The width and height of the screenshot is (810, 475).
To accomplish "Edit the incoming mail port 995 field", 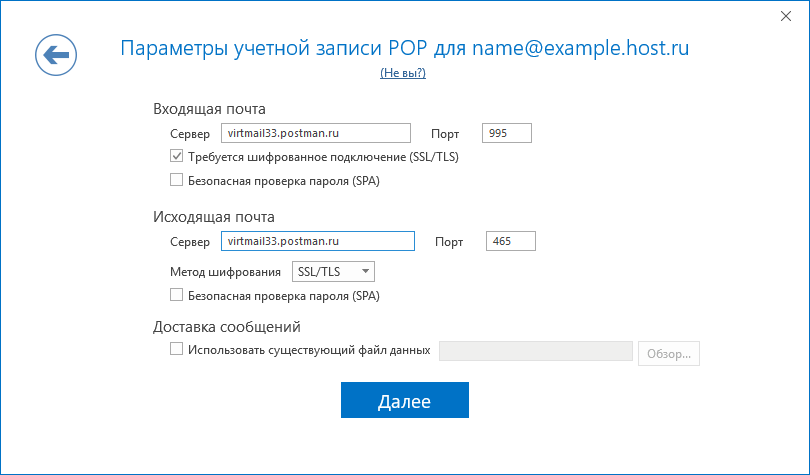I will click(506, 133).
